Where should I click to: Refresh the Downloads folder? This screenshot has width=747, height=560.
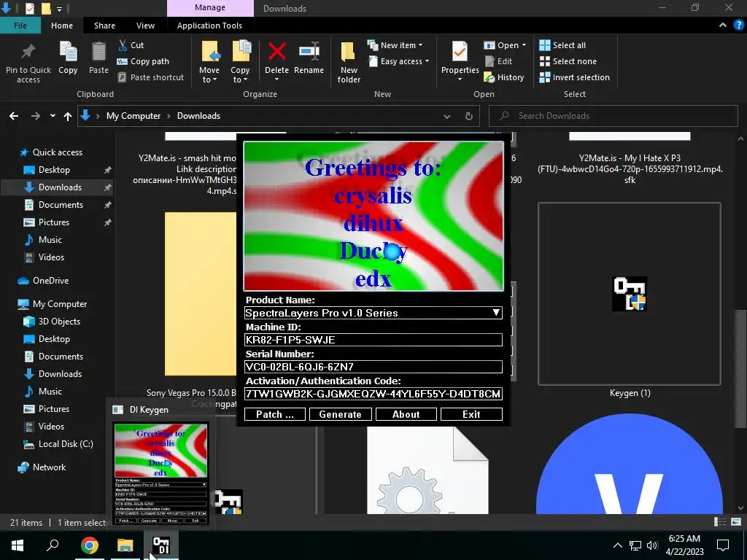469,116
